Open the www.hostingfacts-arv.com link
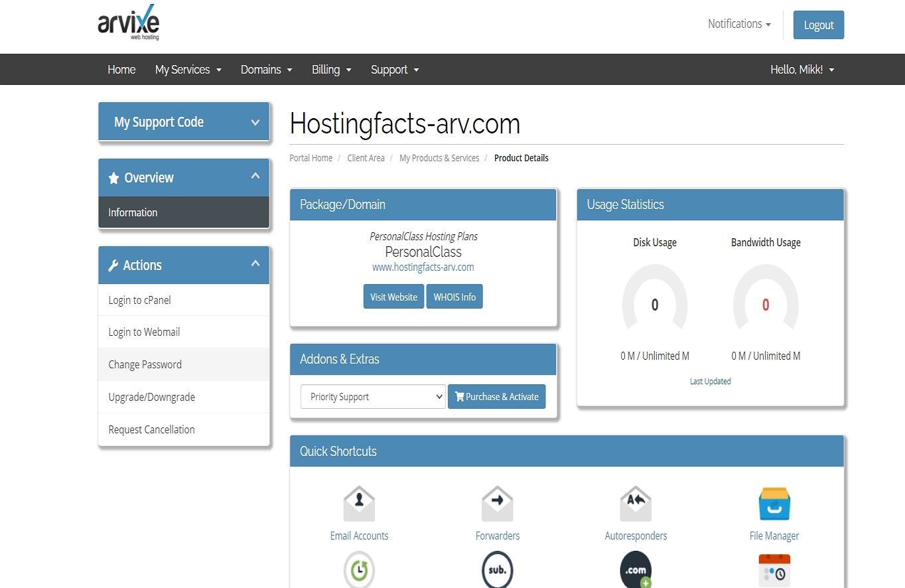Image resolution: width=905 pixels, height=588 pixels. pos(423,267)
